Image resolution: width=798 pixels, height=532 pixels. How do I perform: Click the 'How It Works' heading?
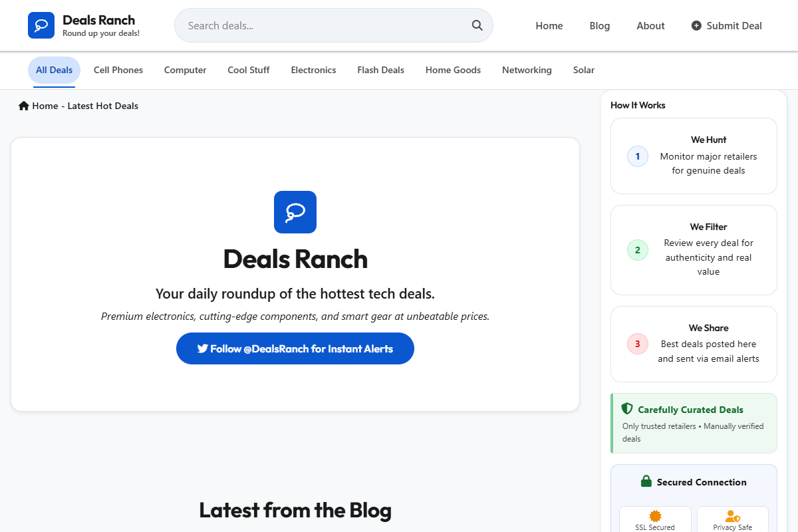(638, 105)
